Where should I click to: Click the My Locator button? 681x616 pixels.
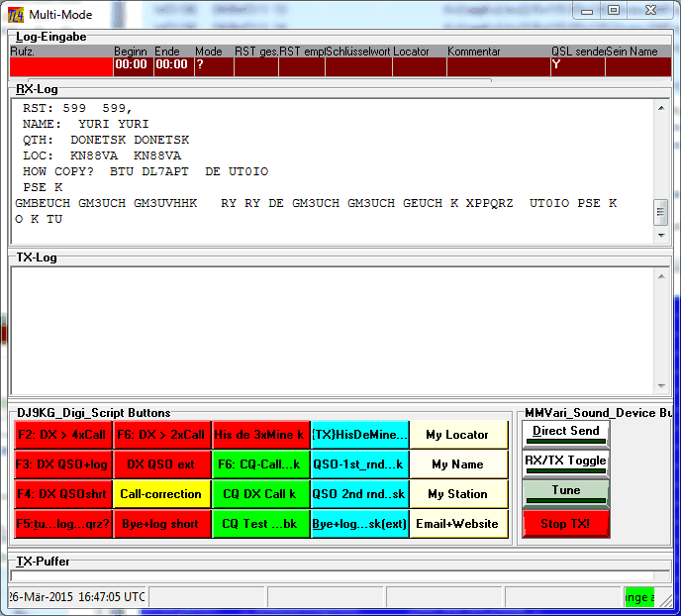pos(458,435)
